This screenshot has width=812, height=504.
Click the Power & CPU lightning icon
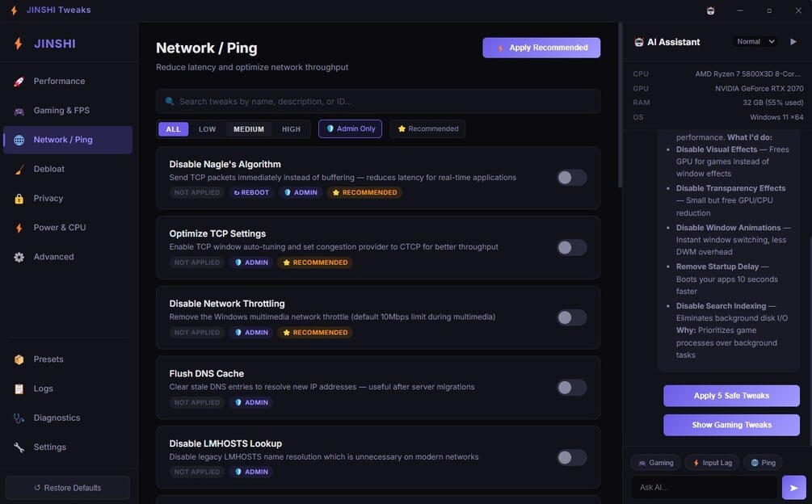click(19, 228)
